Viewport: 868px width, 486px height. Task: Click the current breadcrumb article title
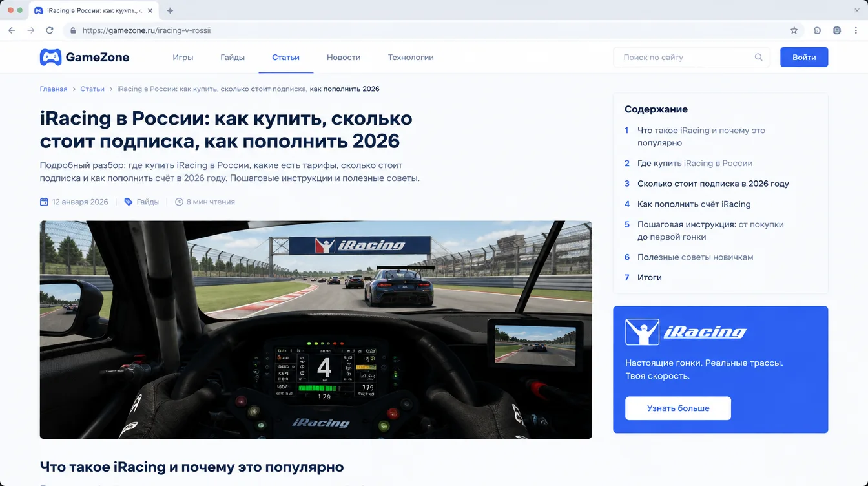[x=248, y=89]
